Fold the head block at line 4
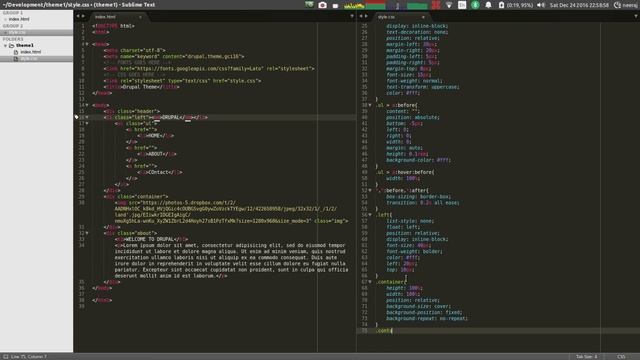 [x=87, y=44]
